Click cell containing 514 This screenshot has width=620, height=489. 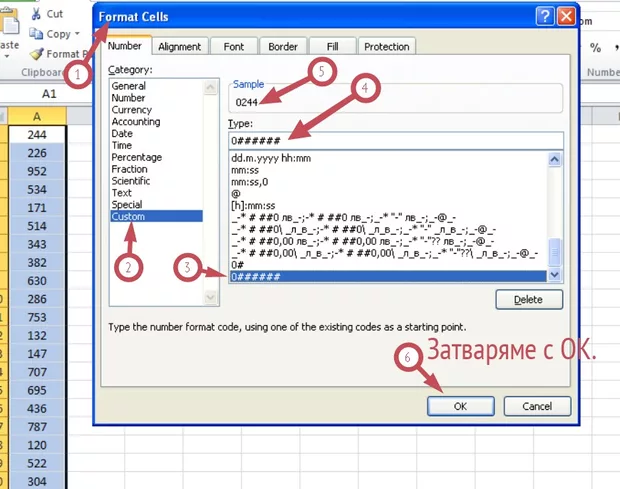pos(37,226)
